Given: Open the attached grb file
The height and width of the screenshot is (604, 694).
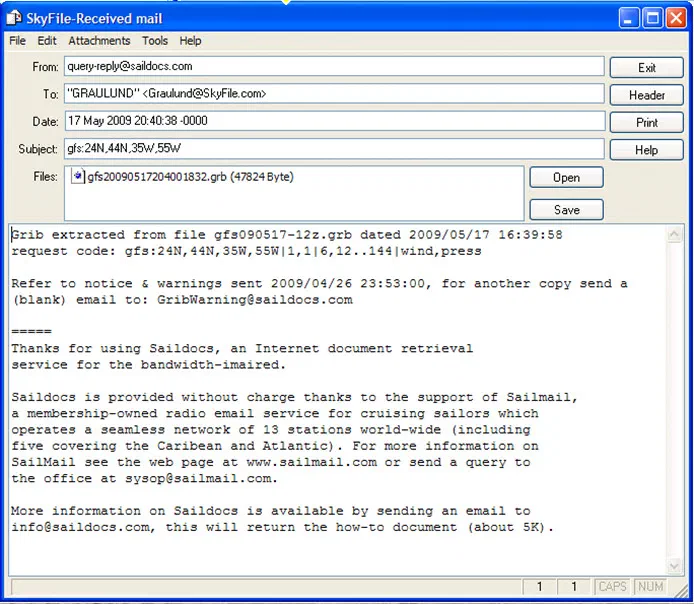Looking at the screenshot, I should point(567,177).
